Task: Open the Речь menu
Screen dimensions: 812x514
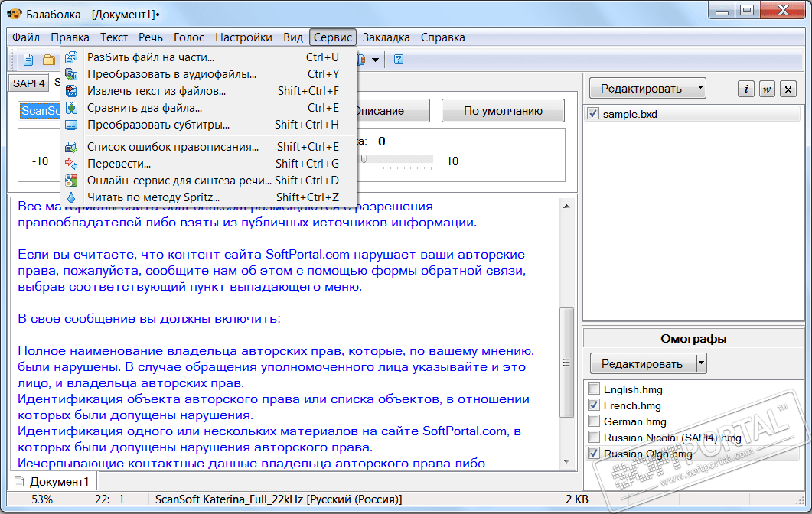Action: click(x=151, y=37)
